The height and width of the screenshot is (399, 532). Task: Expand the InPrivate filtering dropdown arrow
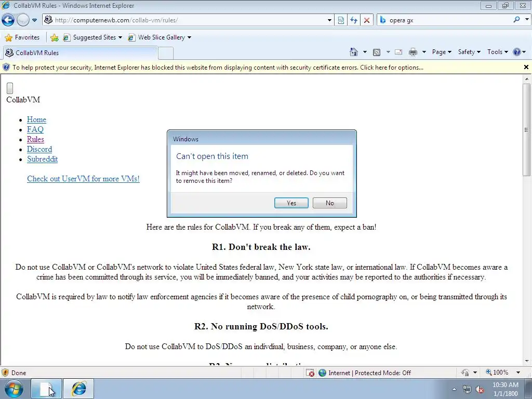(x=475, y=373)
